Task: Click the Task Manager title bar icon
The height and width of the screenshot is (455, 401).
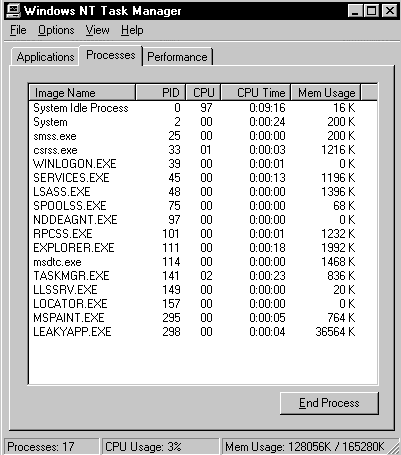Action: 13,11
